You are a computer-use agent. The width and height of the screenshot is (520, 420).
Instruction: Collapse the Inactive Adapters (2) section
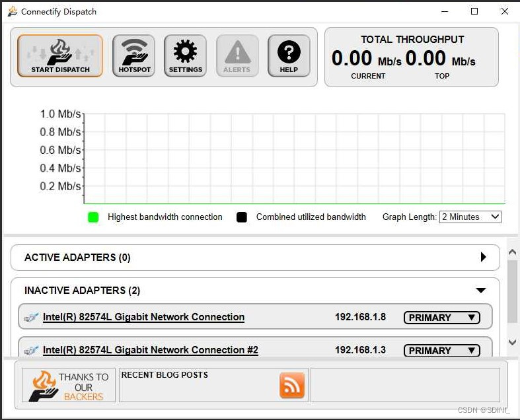[481, 291]
